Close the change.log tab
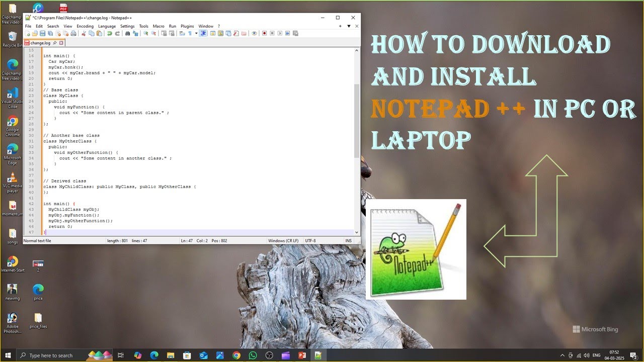This screenshot has height=362, width=644. click(x=62, y=43)
